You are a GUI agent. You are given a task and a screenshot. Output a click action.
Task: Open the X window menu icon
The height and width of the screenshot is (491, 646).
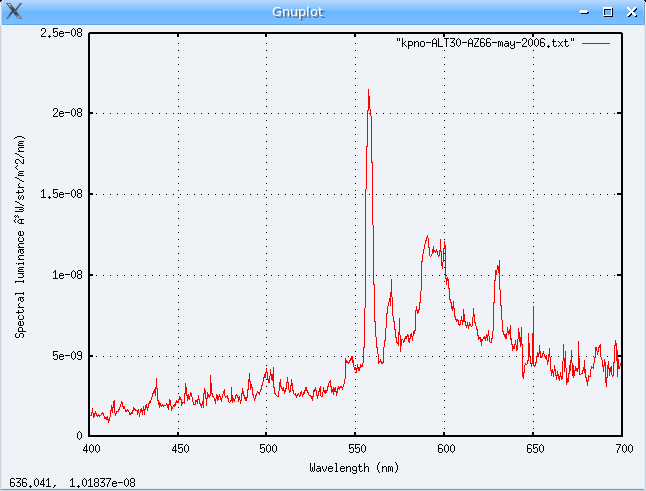click(x=13, y=12)
